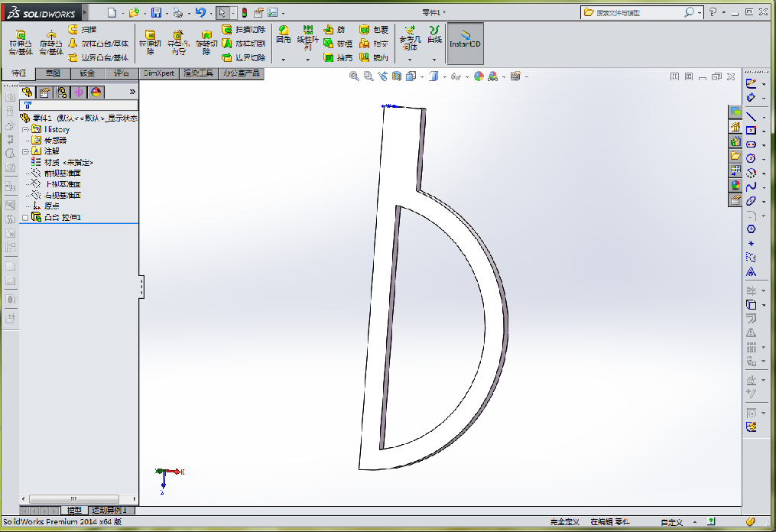Click the feature tree horizontal scrollbar
The image size is (776, 532).
(73, 499)
